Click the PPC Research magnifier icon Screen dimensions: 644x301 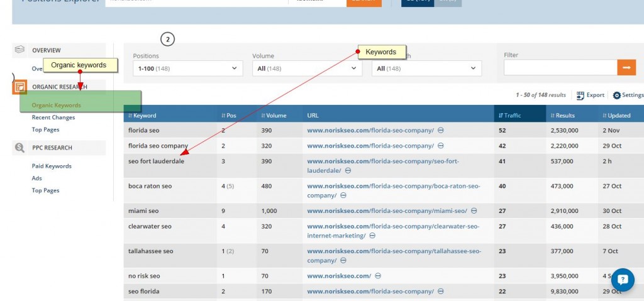pyautogui.click(x=19, y=148)
